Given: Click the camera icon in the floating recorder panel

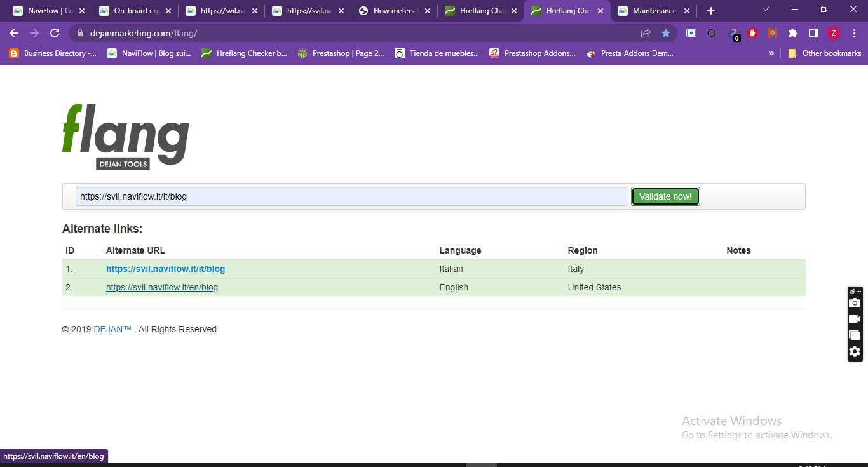Looking at the screenshot, I should [855, 303].
